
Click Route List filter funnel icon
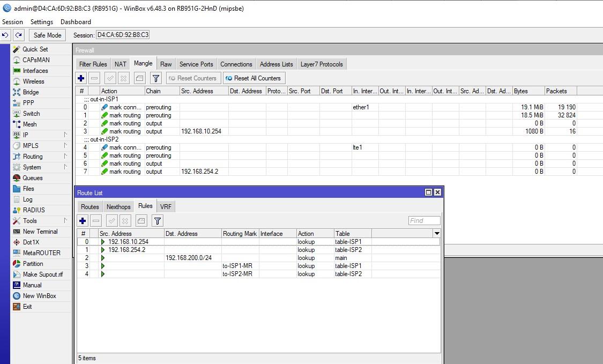[158, 220]
